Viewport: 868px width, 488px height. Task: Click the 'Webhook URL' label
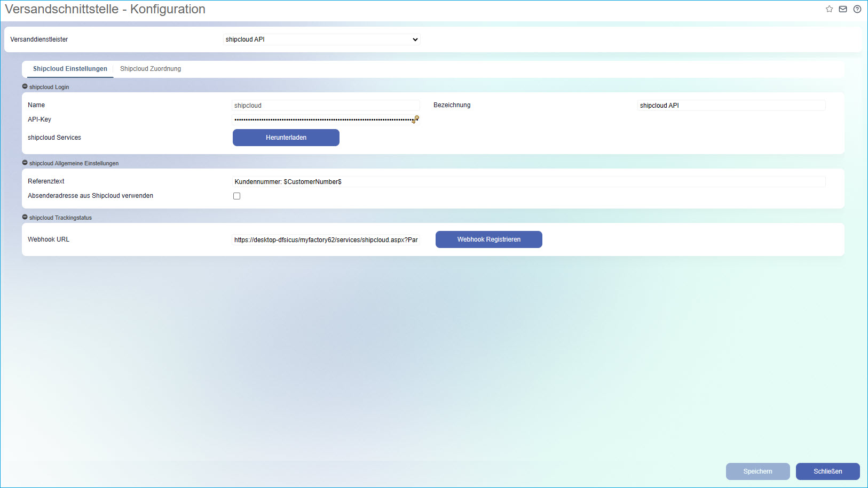pyautogui.click(x=49, y=239)
